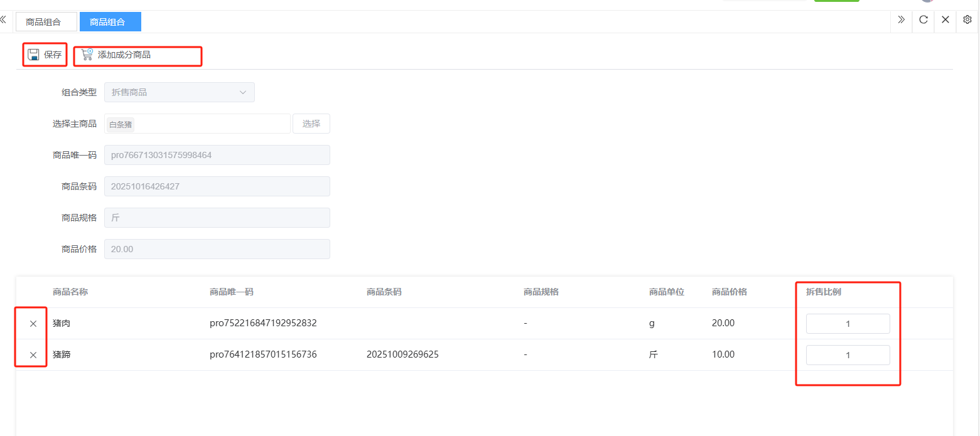Click the floppy disk save icon

click(x=34, y=55)
